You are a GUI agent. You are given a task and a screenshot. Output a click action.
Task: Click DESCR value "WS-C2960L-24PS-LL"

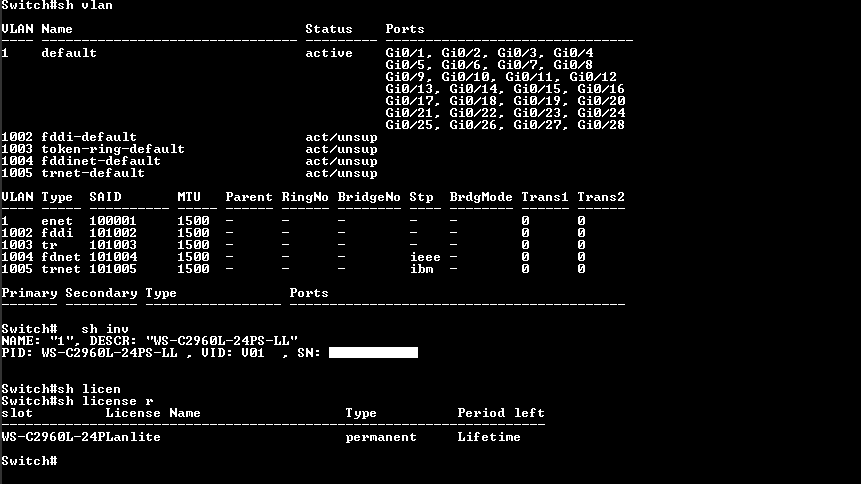222,341
